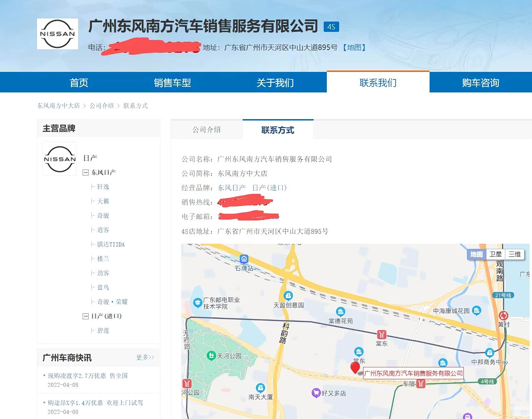Select the 地图 map view mode

(476, 254)
